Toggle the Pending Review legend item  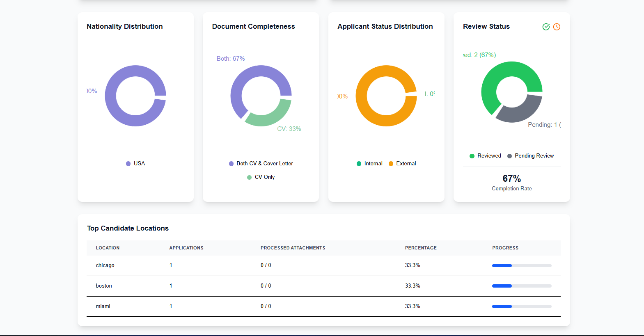[x=530, y=156]
